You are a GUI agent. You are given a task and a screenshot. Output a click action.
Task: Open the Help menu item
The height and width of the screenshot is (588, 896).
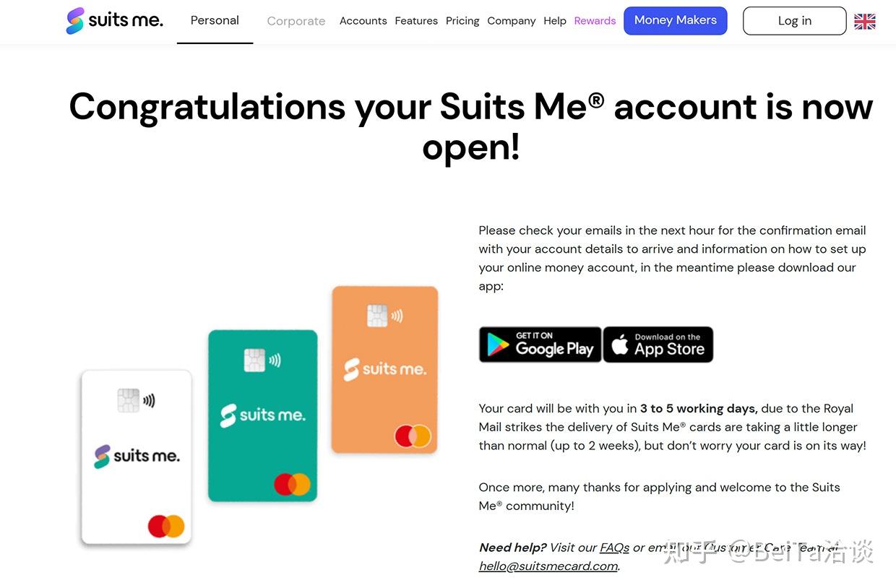point(555,21)
